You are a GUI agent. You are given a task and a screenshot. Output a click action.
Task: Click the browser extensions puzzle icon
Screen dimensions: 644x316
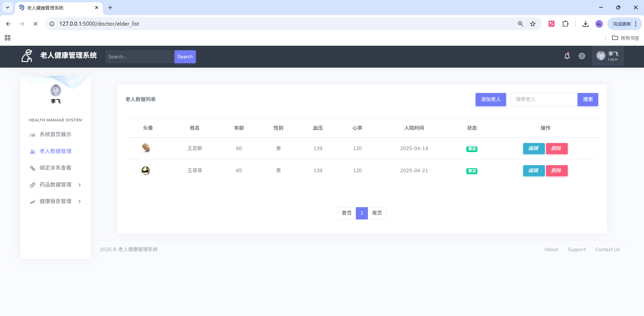click(x=565, y=24)
